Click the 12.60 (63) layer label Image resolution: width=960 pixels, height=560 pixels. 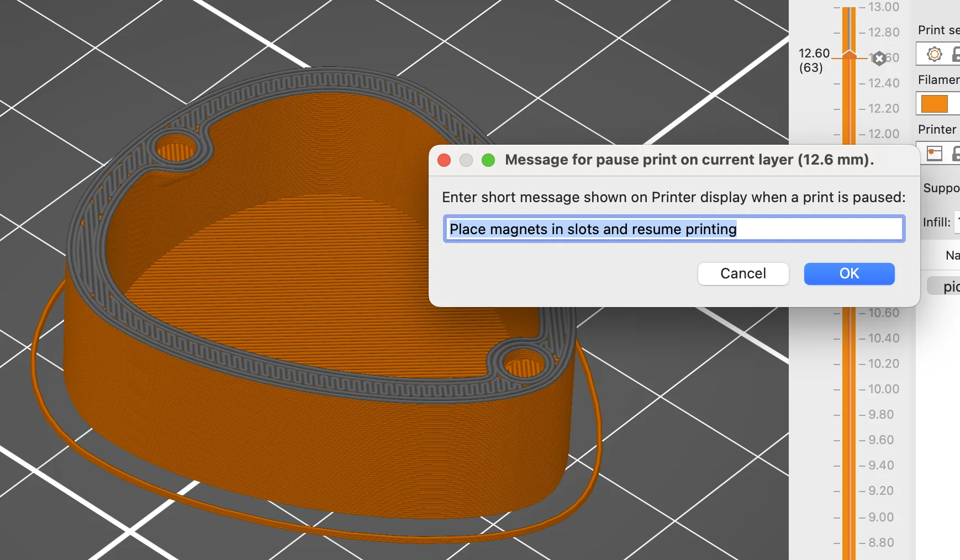(x=814, y=60)
